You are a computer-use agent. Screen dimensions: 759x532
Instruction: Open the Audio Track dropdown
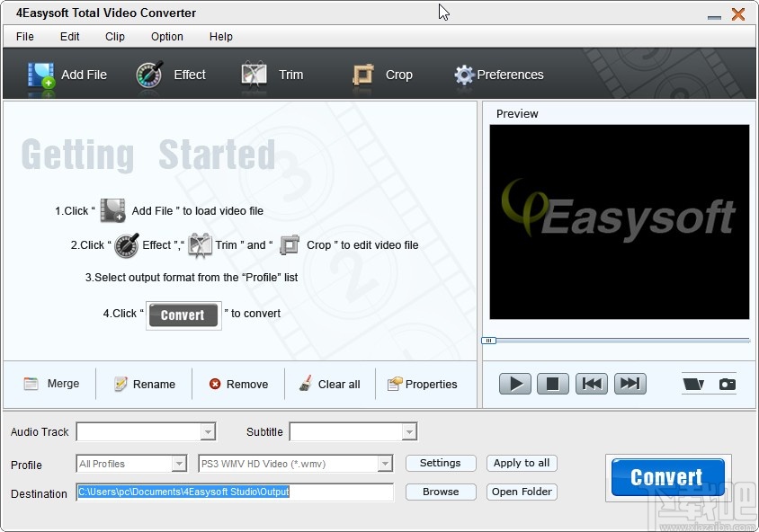point(210,431)
